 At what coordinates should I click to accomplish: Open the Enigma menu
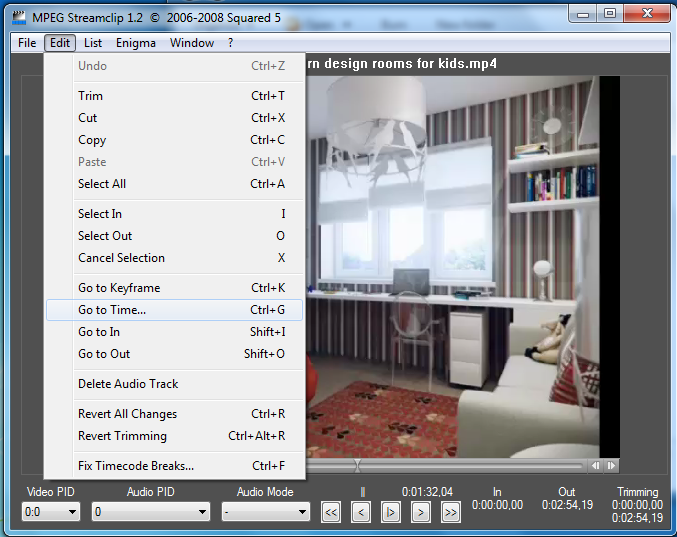coord(136,43)
